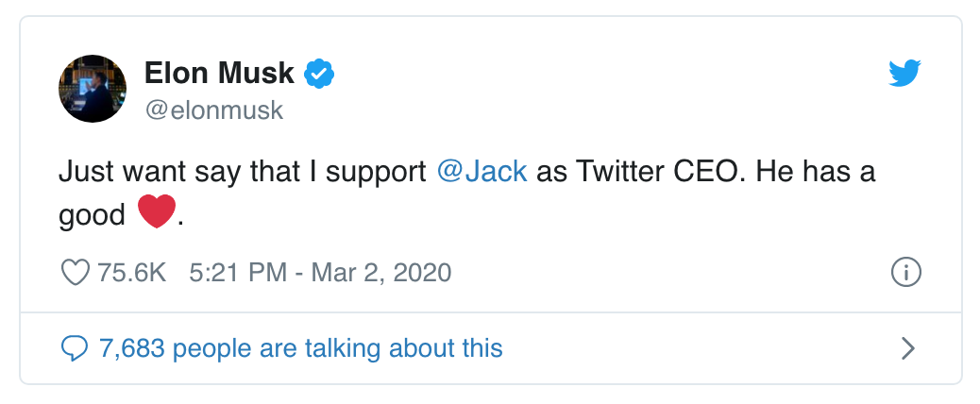Click the 75.6K likes count
The image size is (980, 404).
[132, 273]
